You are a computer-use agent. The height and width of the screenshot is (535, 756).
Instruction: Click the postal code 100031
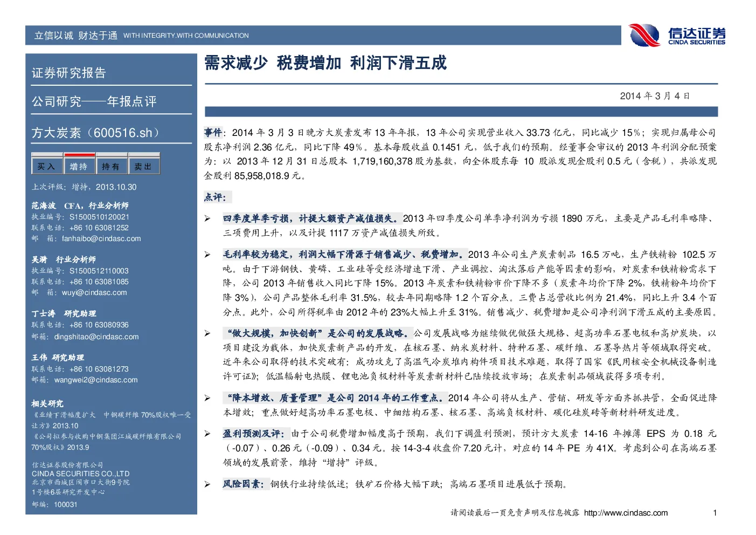tap(66, 504)
